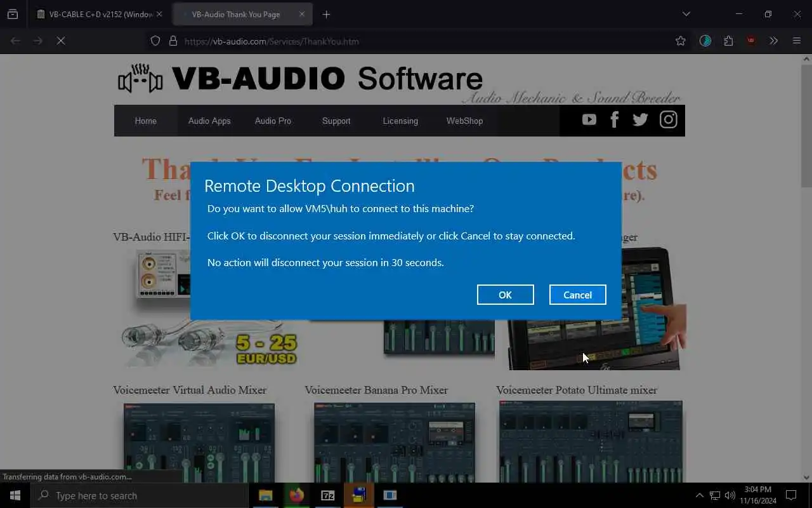Visit VB-Audio YouTube channel icon
The image size is (812, 508).
(589, 119)
